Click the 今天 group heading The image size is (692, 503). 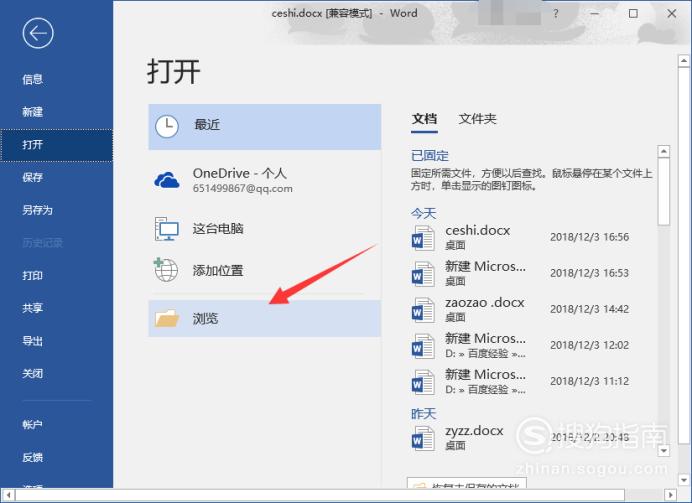click(423, 214)
